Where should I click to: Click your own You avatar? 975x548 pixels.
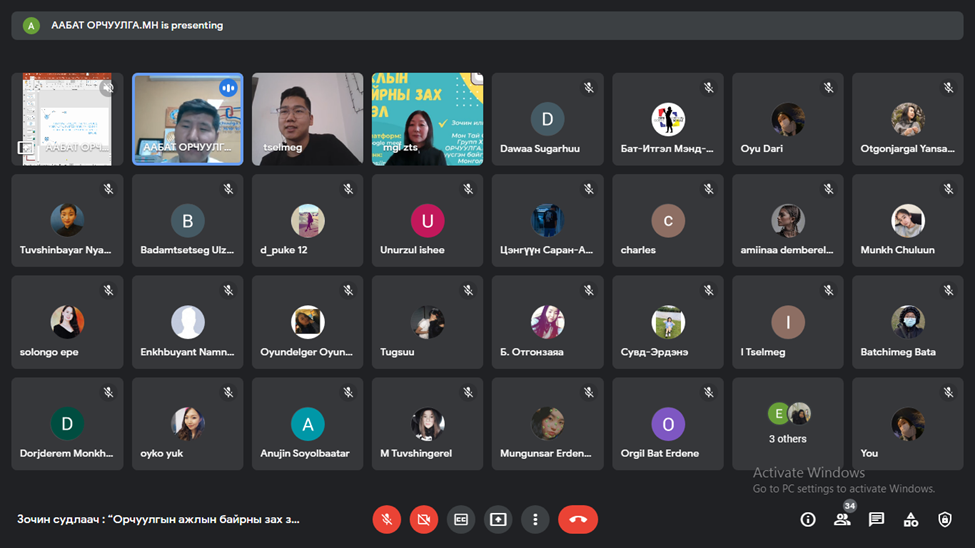(x=908, y=424)
